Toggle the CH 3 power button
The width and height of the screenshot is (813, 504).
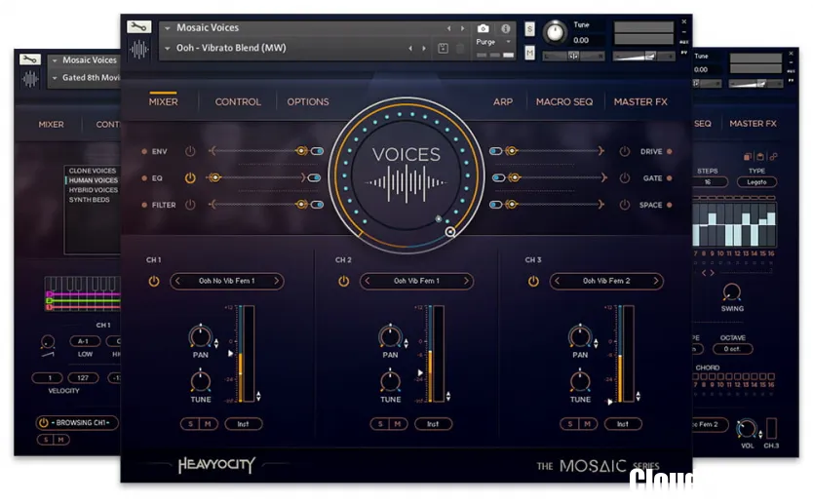(x=532, y=282)
